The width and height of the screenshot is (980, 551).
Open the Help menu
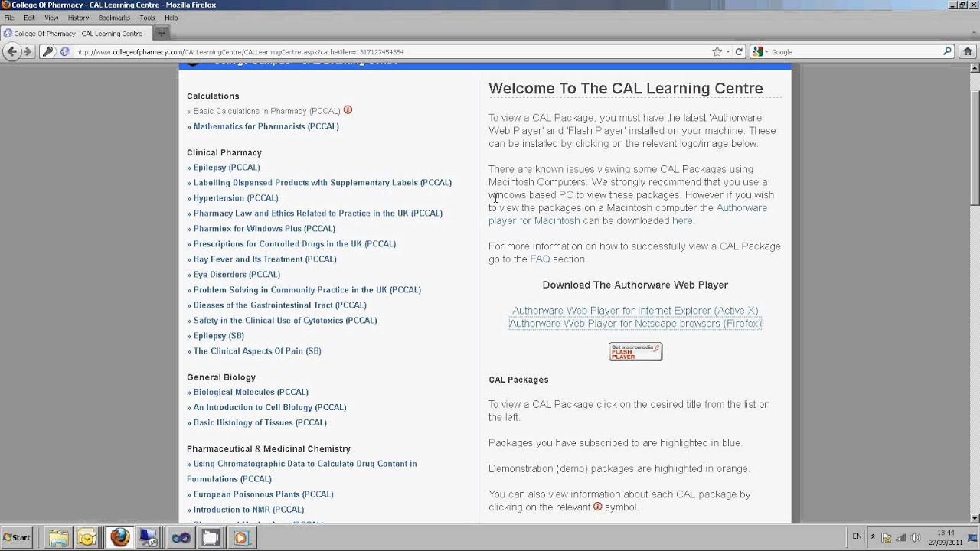click(171, 18)
